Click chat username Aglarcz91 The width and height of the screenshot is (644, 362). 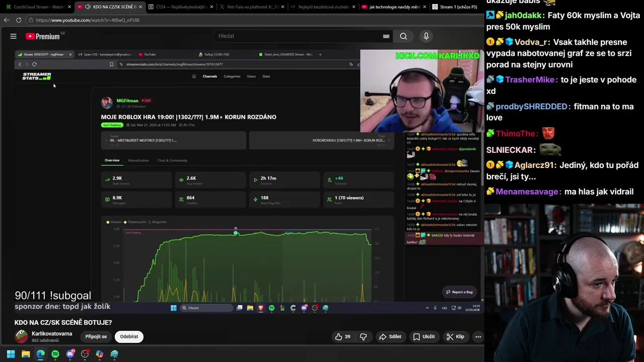(x=534, y=165)
